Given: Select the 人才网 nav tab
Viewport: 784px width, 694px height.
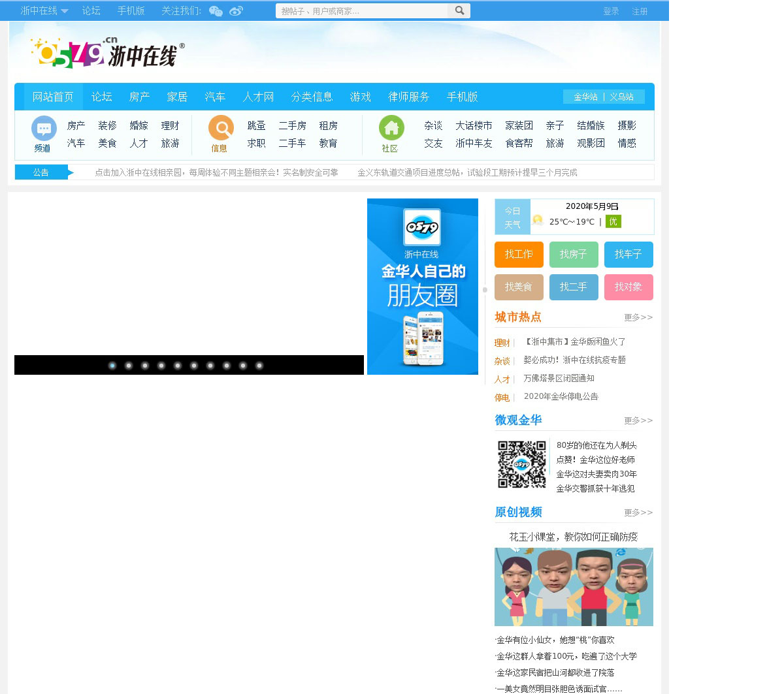Looking at the screenshot, I should 258,97.
